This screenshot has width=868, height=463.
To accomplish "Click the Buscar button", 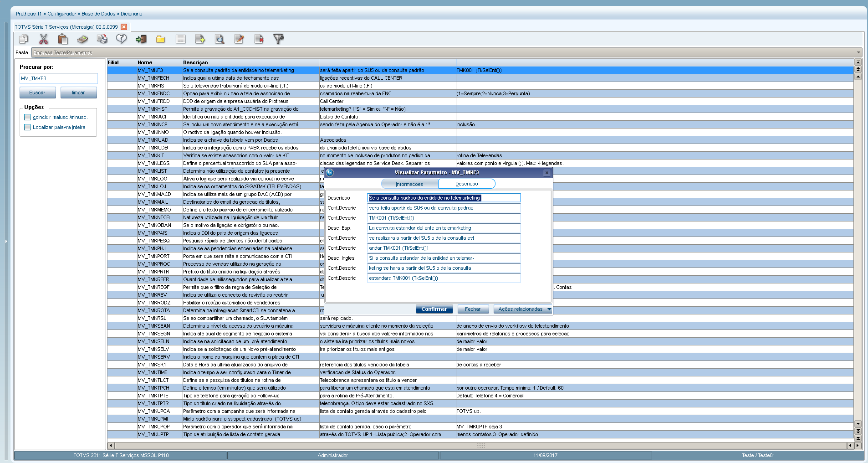I will [37, 93].
